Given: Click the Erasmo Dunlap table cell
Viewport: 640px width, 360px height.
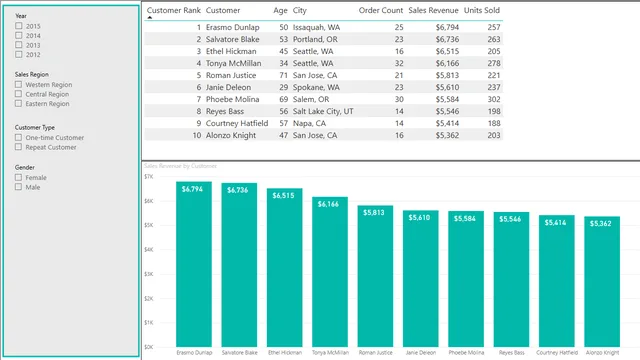Looking at the screenshot, I should pos(232,27).
